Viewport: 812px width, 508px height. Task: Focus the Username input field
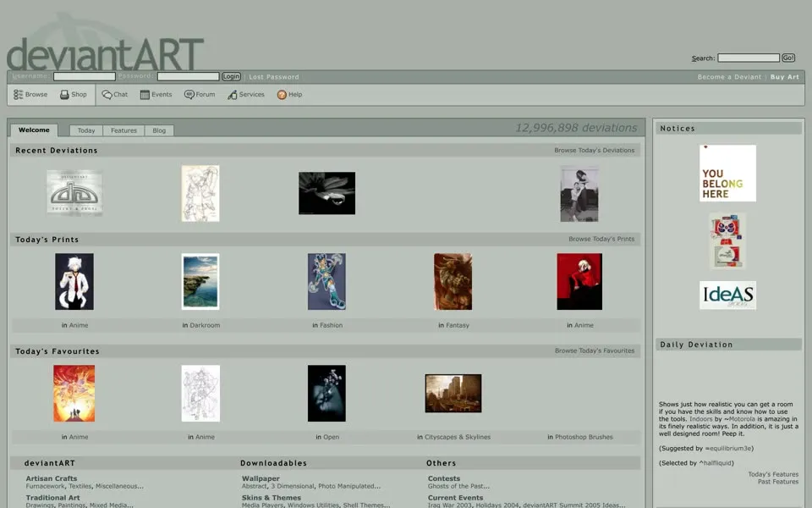85,76
